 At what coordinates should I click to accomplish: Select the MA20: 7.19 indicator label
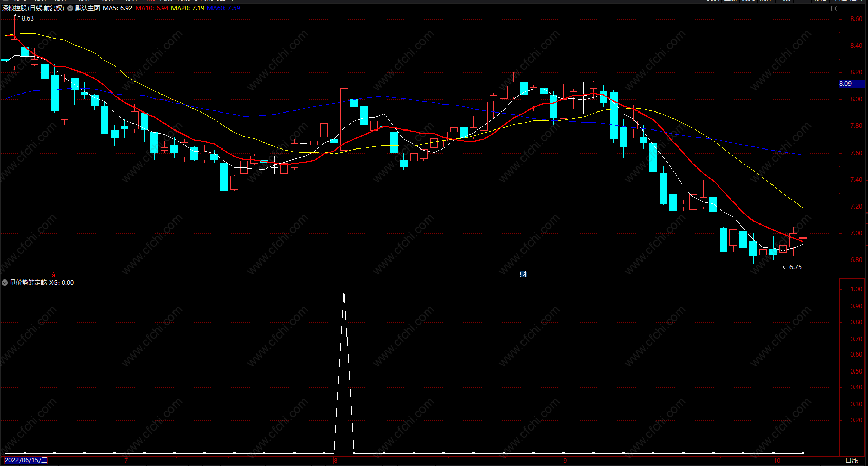coord(187,8)
